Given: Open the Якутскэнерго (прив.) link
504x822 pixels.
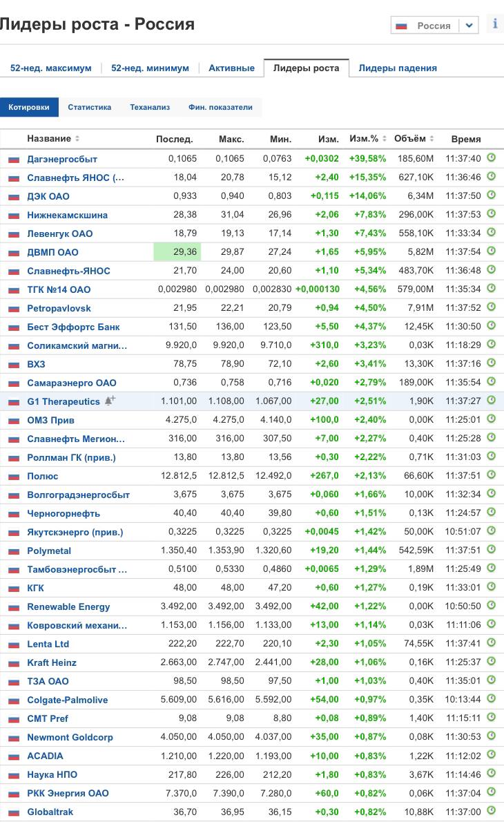Looking at the screenshot, I should pyautogui.click(x=75, y=532).
